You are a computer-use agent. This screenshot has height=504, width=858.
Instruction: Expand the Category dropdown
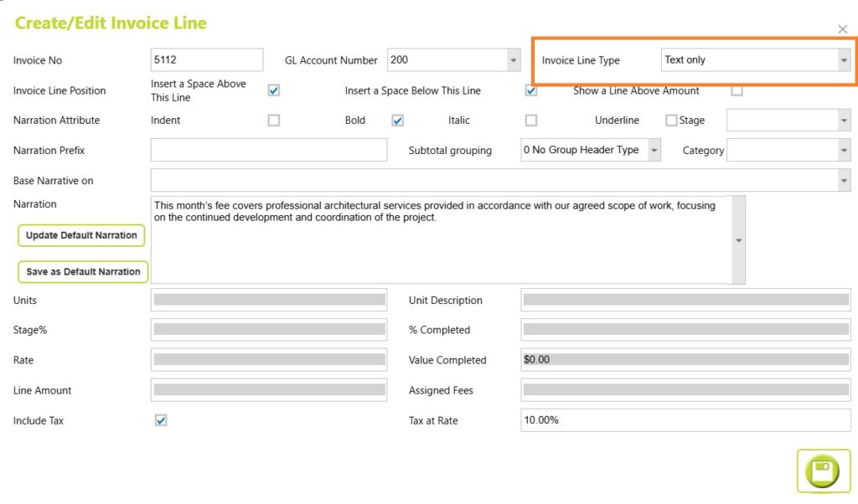click(844, 151)
